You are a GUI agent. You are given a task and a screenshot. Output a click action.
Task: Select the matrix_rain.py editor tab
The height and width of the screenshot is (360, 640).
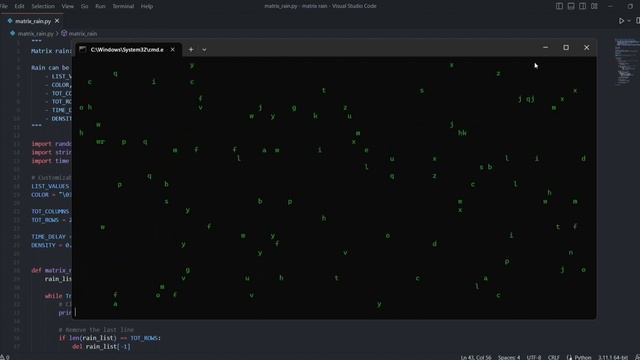click(33, 21)
